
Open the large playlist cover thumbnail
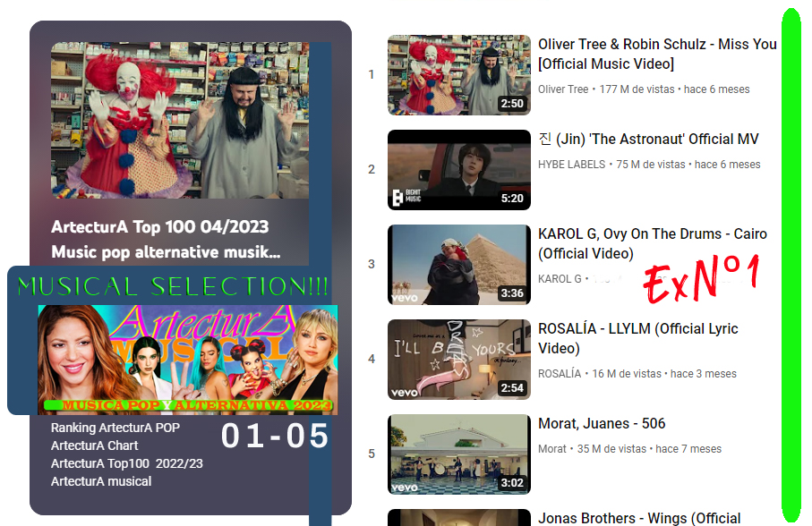click(180, 121)
